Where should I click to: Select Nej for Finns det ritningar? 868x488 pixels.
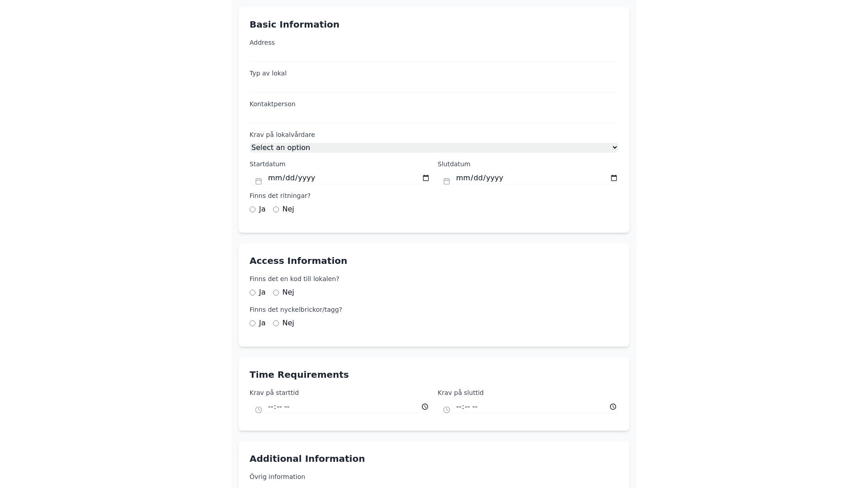[276, 210]
